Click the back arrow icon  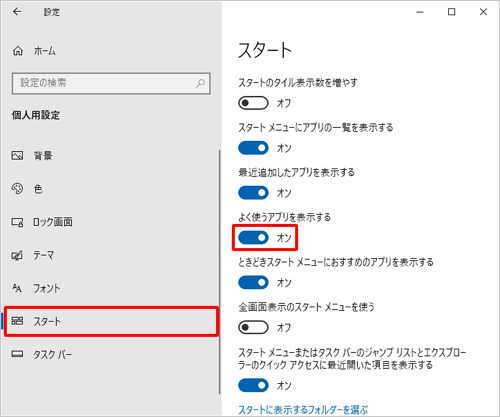click(x=17, y=12)
